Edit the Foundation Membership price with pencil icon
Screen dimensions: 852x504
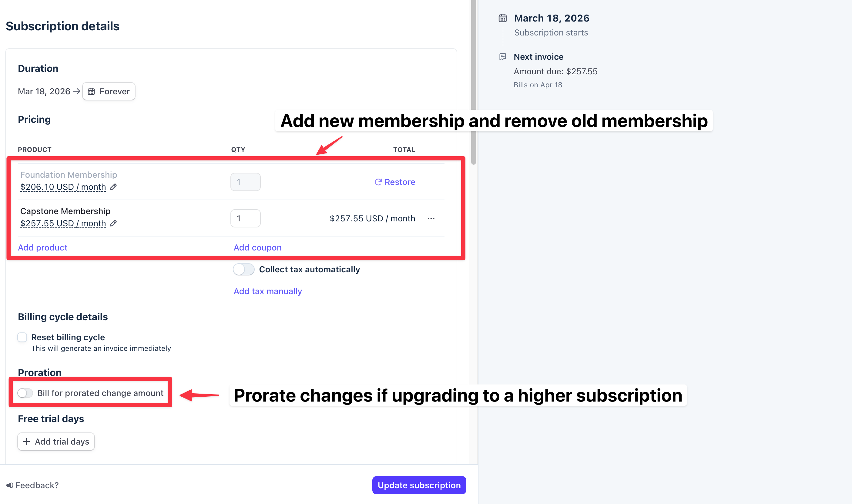(114, 187)
